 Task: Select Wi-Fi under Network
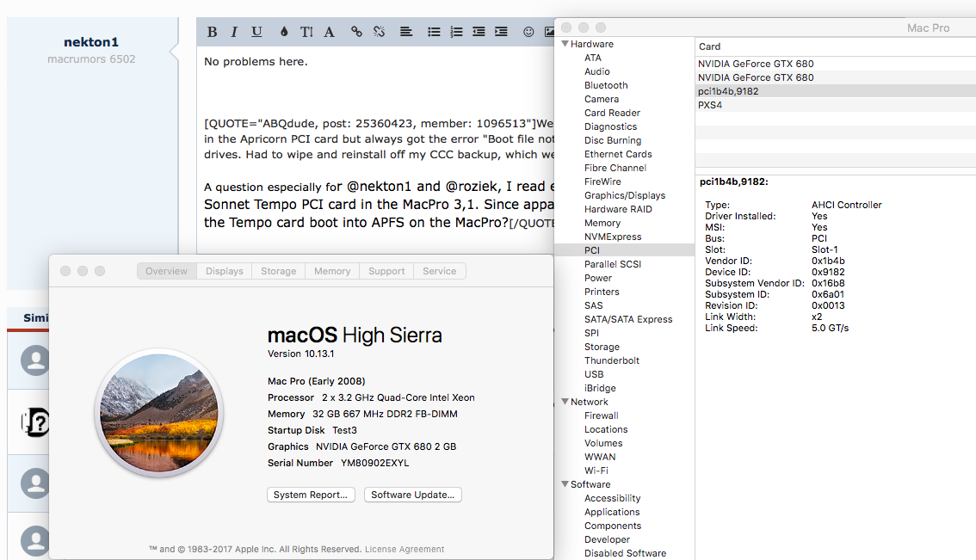click(596, 471)
